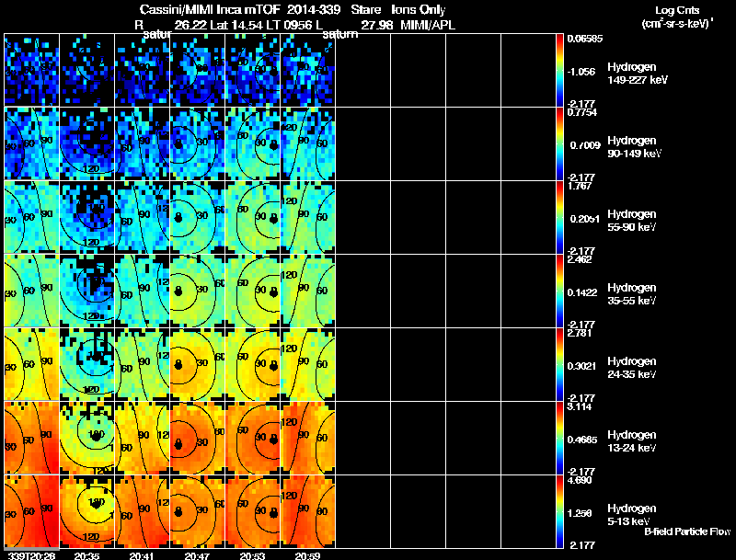Image resolution: width=736 pixels, height=560 pixels.
Task: Click the '20:41' time label
Action: (x=143, y=555)
